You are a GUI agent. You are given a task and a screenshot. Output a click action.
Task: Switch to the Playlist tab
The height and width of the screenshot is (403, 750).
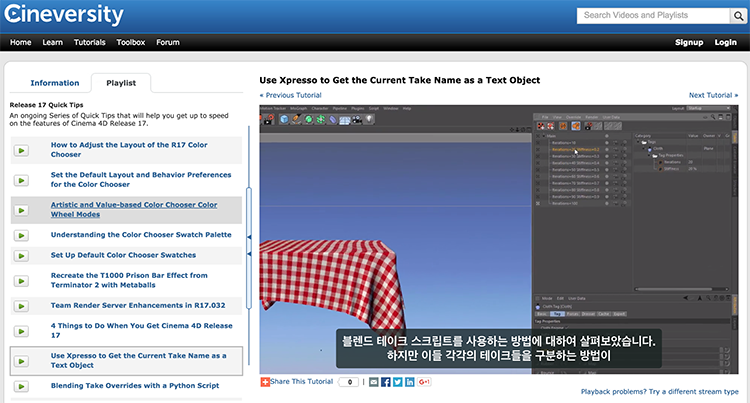121,83
